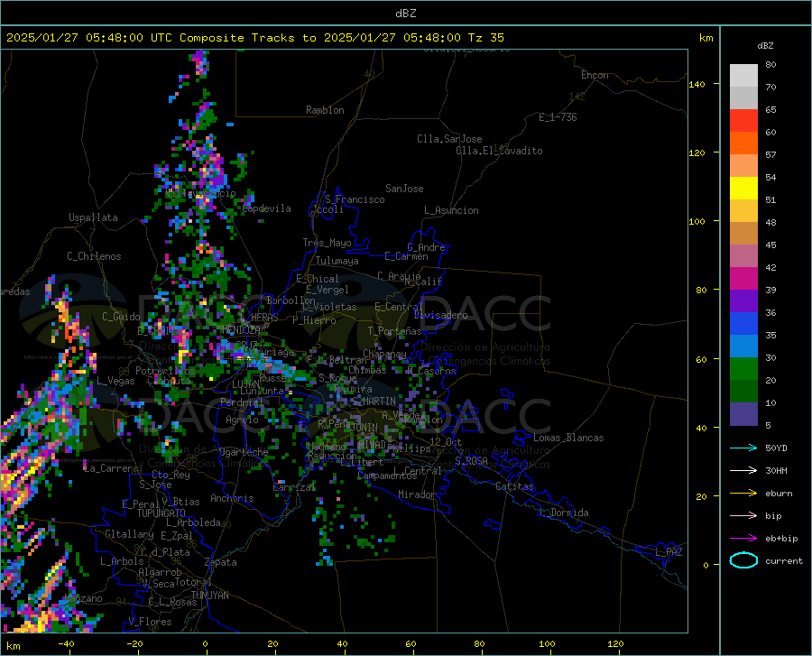The width and height of the screenshot is (812, 656).
Task: Click the 'Tz 35' threshold text in header
Action: [x=485, y=38]
